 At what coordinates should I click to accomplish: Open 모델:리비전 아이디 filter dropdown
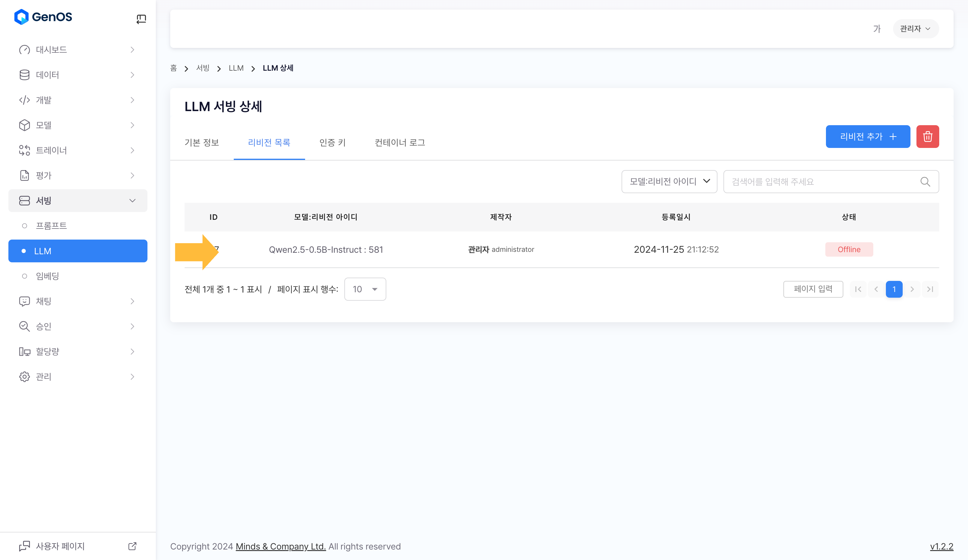point(669,181)
